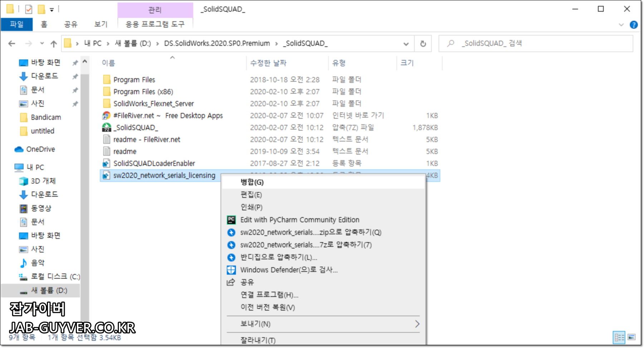The width and height of the screenshot is (644, 348).
Task: Expand the 보내기(N) submenu
Action: [x=323, y=324]
